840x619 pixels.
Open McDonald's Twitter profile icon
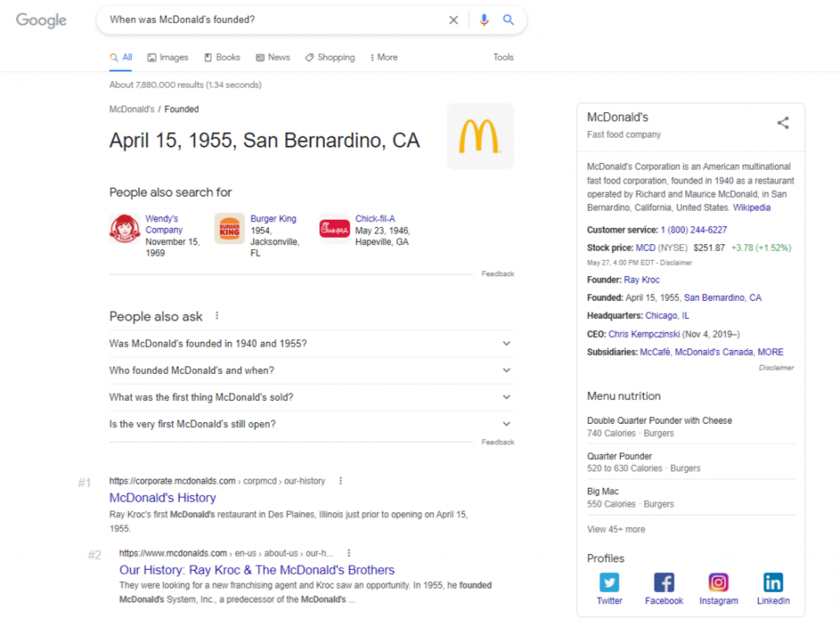pyautogui.click(x=609, y=582)
